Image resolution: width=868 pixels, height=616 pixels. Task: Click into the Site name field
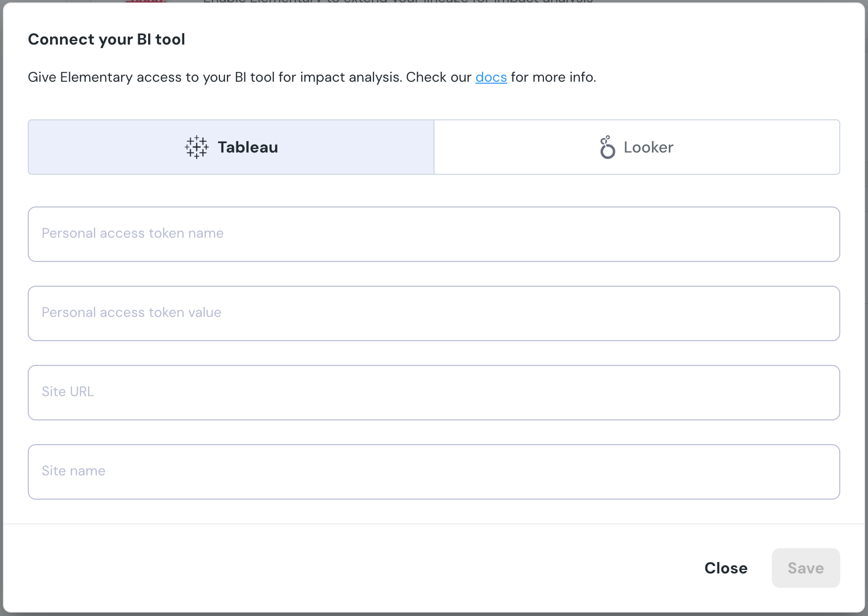tap(434, 472)
